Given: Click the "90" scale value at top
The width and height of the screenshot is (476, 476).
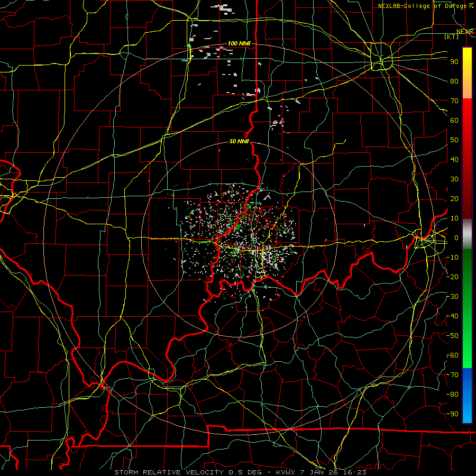Looking at the screenshot, I should pyautogui.click(x=454, y=62).
